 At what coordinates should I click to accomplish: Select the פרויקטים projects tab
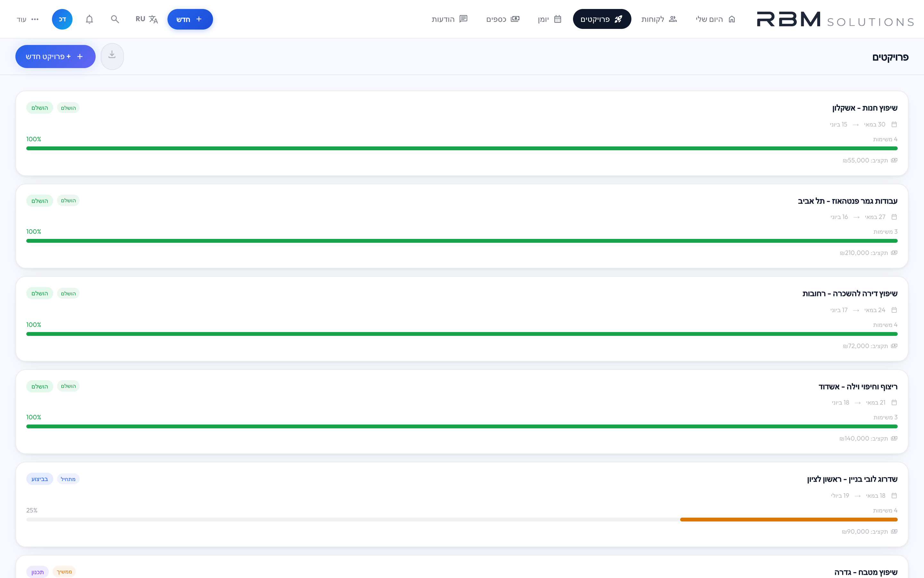602,19
